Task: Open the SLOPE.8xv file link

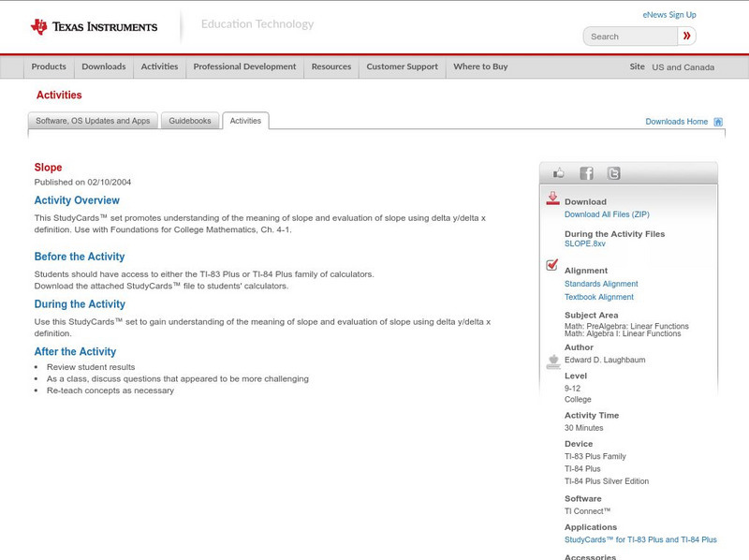Action: pos(585,243)
